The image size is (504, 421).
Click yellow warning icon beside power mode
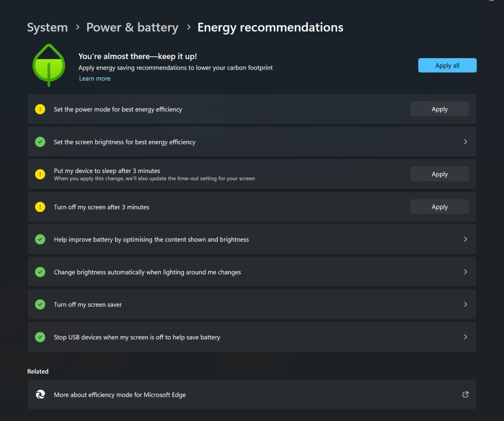click(40, 109)
